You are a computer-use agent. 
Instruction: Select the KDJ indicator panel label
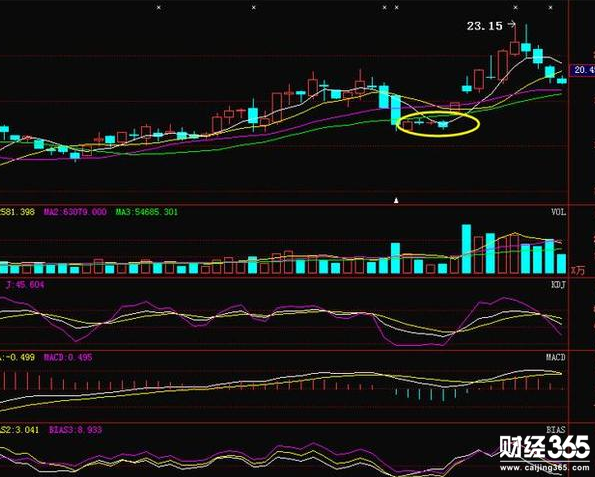(558, 285)
